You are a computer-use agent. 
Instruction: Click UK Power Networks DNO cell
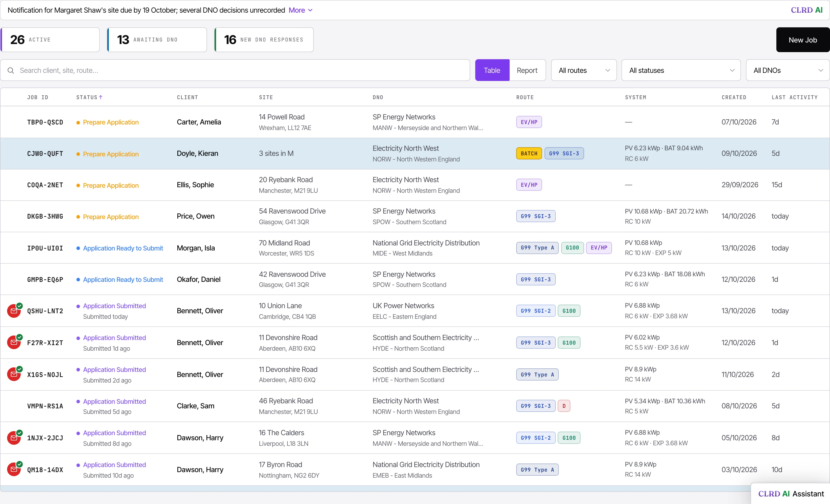(403, 306)
